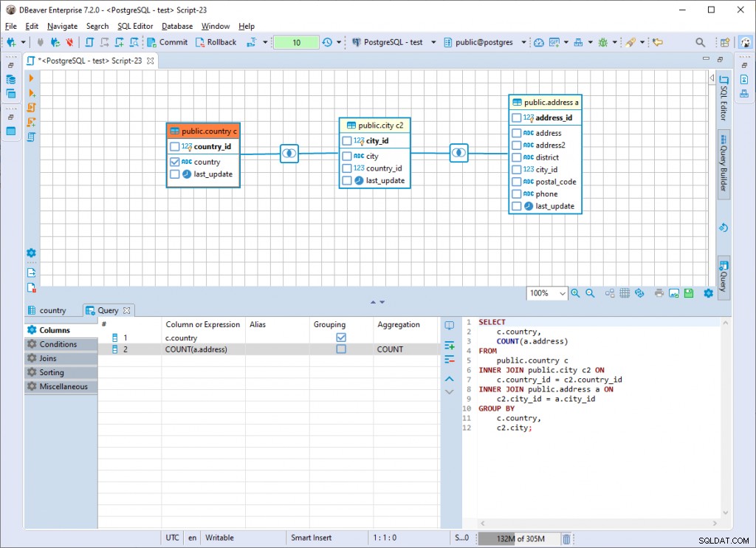Switch to the country result tab

(47, 310)
